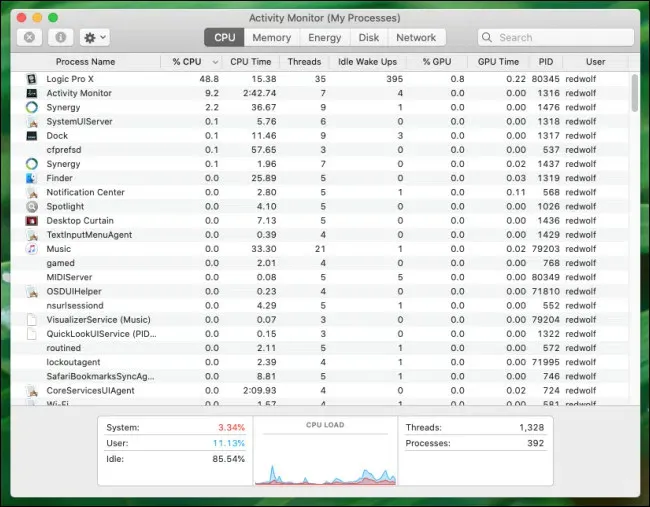Click the Logic Pro X app icon
This screenshot has width=650, height=507.
point(32,79)
